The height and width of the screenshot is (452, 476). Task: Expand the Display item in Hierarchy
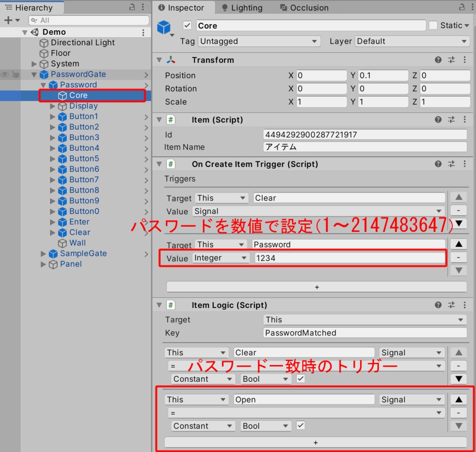click(x=52, y=106)
